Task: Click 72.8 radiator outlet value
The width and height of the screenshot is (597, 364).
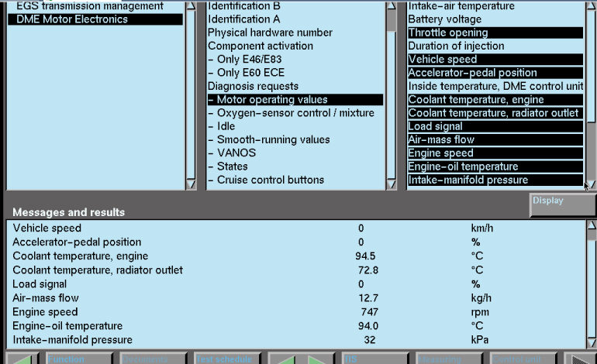Action: pos(368,270)
